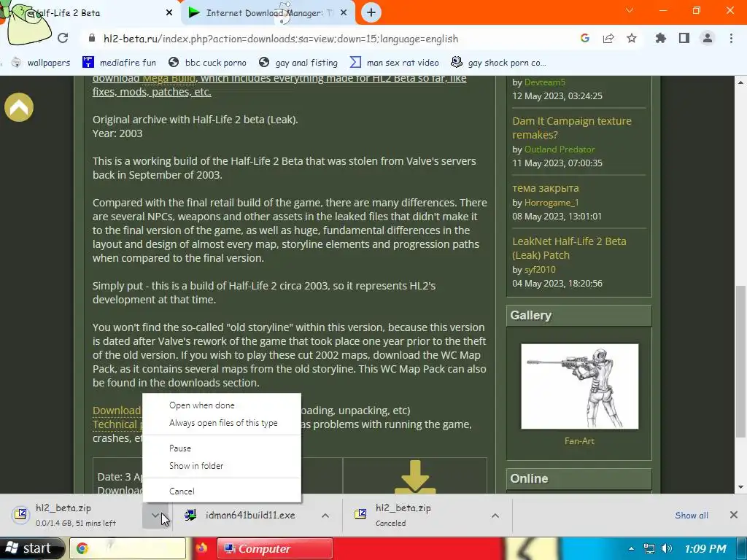Viewport: 747px width, 560px height.
Task: Open the wallpapers bookmark
Action: [41, 63]
